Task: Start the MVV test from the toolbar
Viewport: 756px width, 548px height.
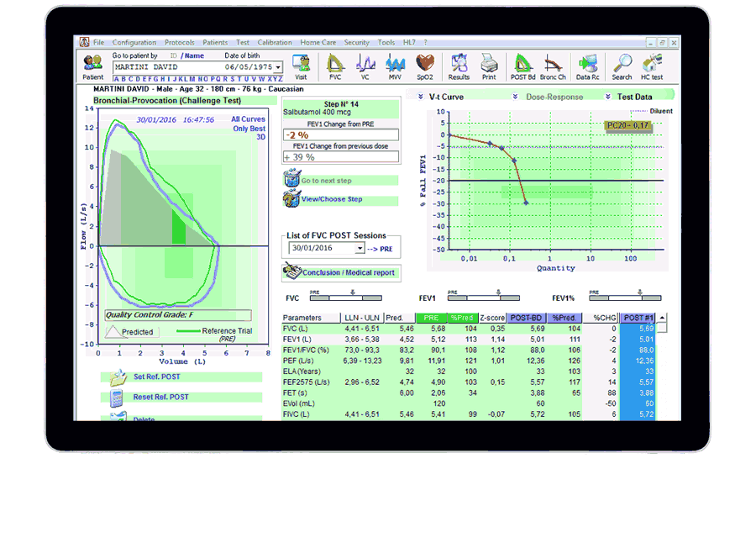Action: (395, 65)
